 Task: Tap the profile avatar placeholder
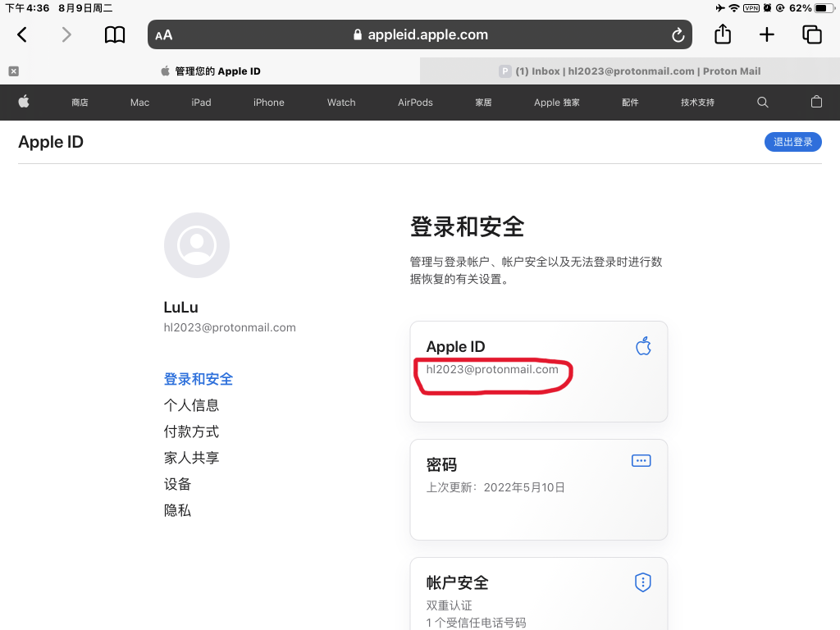(197, 245)
